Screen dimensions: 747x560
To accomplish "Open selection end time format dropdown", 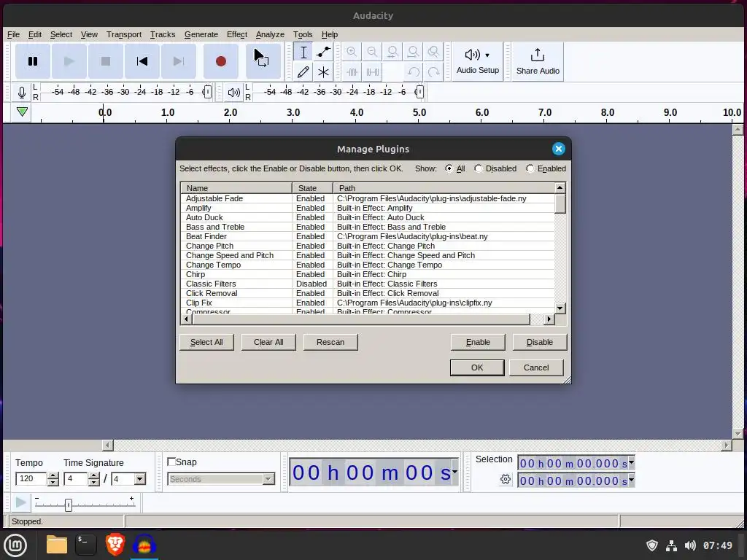I will click(631, 480).
